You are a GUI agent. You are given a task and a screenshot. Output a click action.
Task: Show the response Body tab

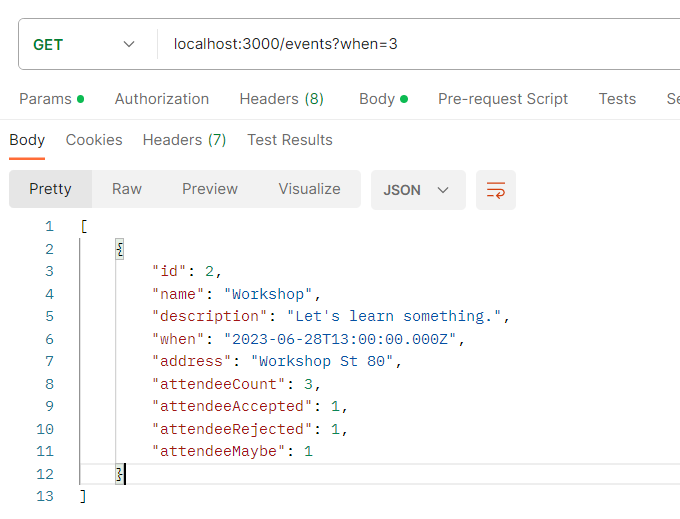27,140
